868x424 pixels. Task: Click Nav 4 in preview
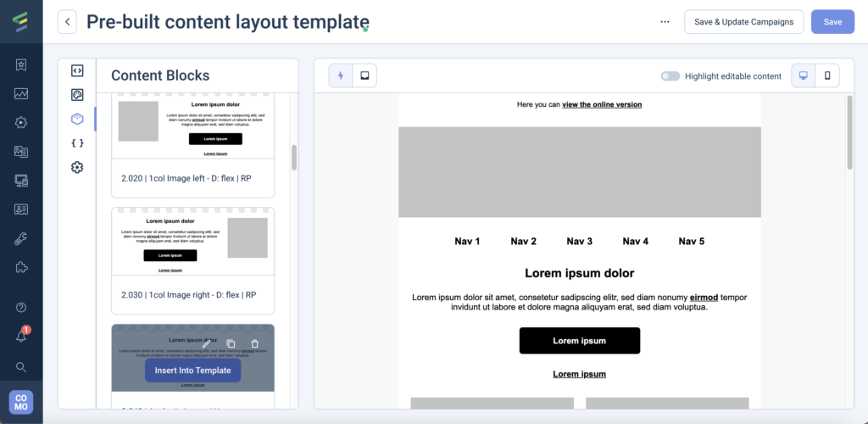pyautogui.click(x=636, y=242)
